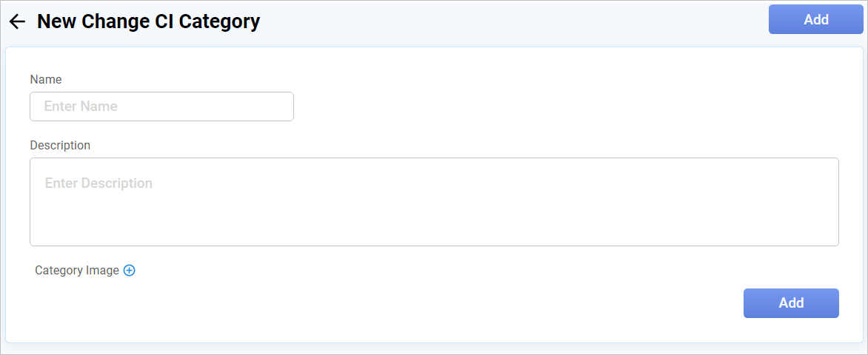Click the Enter Name placeholder text
Viewport: 868px width, 355px height.
point(81,106)
